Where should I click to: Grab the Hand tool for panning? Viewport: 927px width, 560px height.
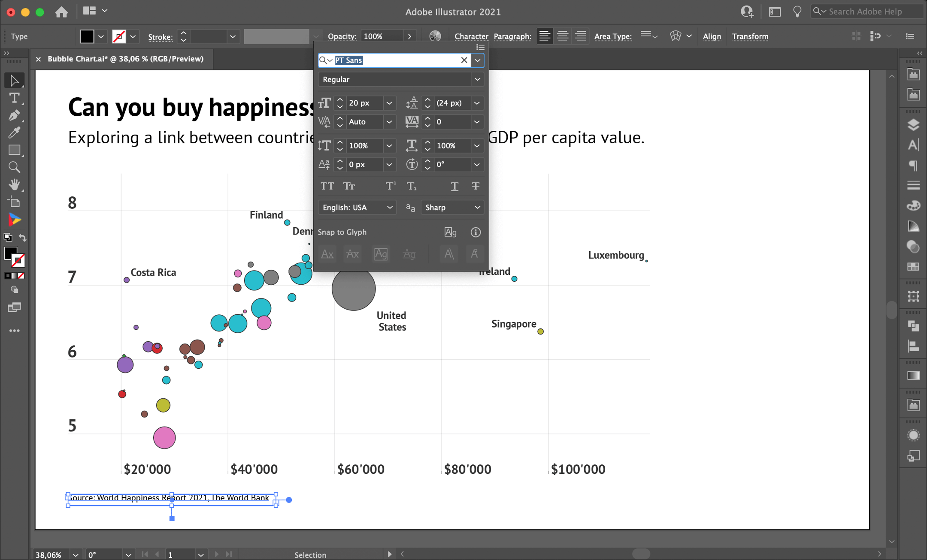pos(14,184)
